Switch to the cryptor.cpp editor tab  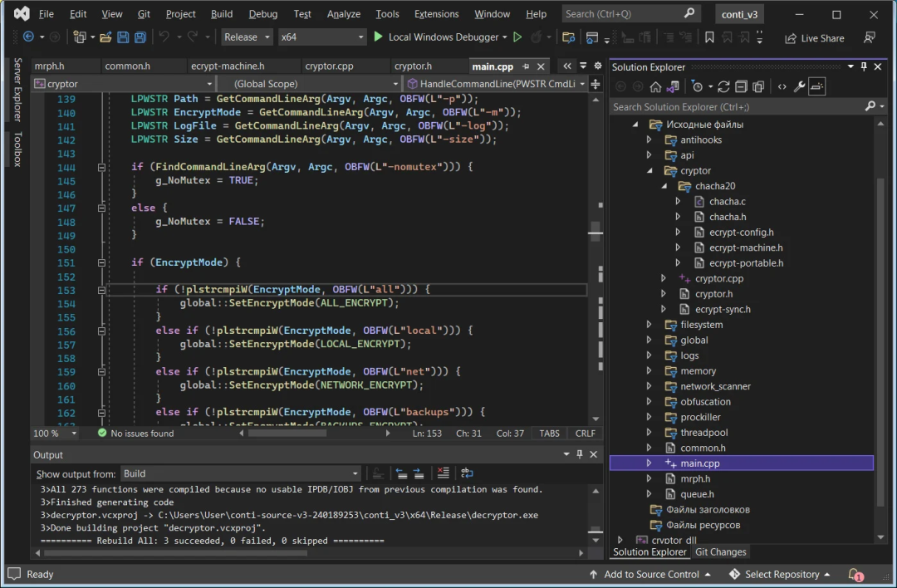point(331,66)
